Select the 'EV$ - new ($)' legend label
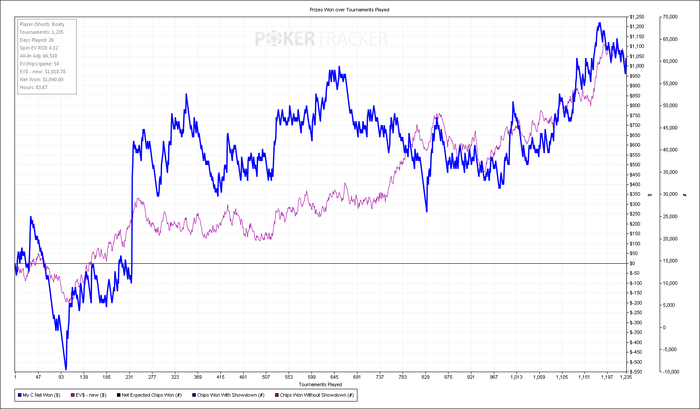This screenshot has height=409, width=700. tap(91, 395)
